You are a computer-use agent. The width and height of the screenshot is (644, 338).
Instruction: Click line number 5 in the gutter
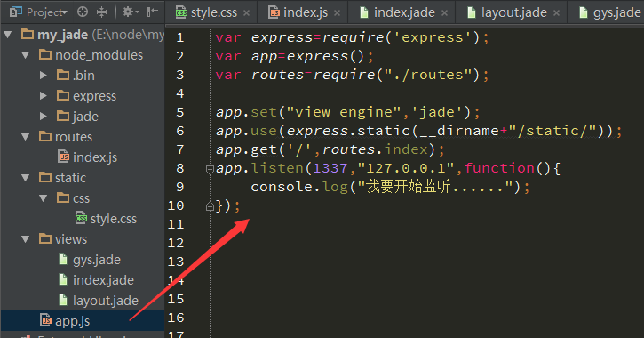[x=180, y=112]
